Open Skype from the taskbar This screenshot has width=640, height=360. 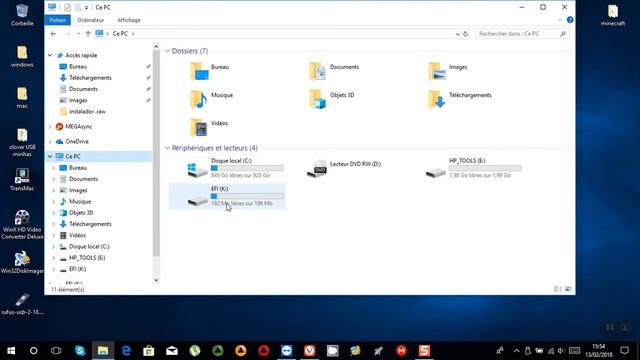(x=80, y=351)
